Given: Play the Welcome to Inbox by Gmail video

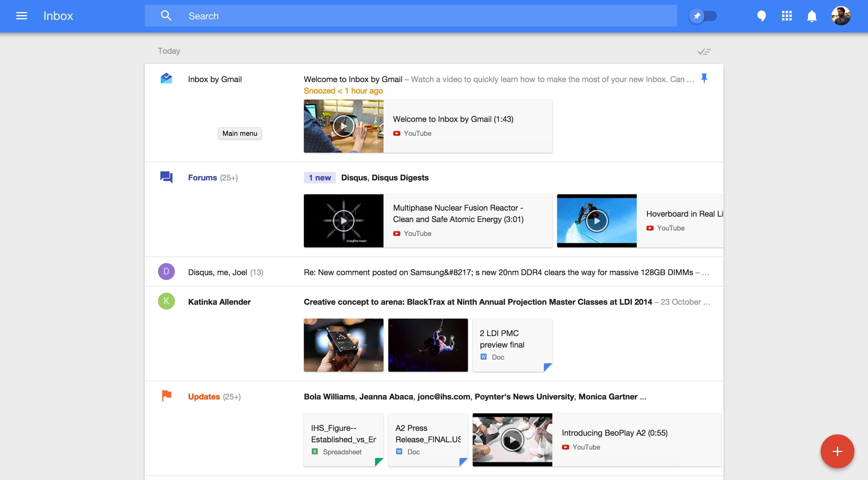Looking at the screenshot, I should point(343,126).
